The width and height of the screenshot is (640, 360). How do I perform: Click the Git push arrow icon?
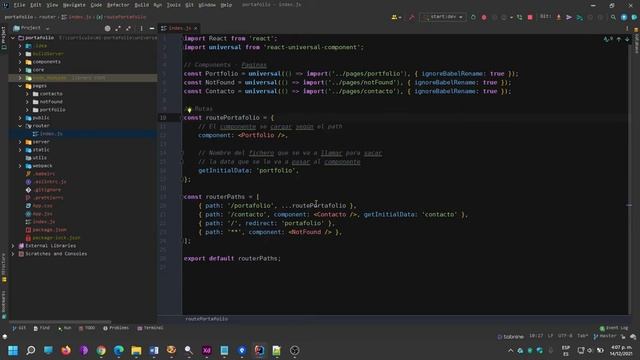coord(569,17)
